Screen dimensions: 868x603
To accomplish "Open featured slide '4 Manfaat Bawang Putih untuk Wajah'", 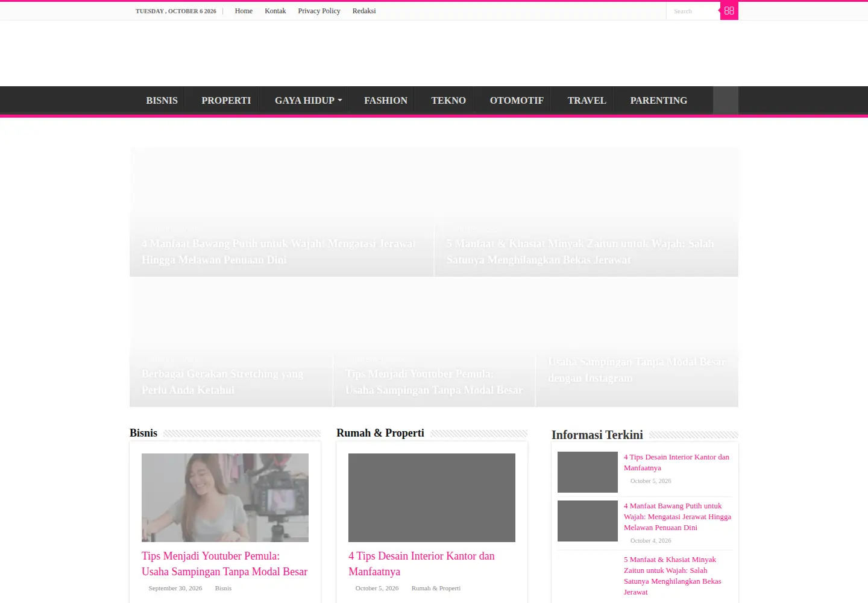I will [279, 251].
